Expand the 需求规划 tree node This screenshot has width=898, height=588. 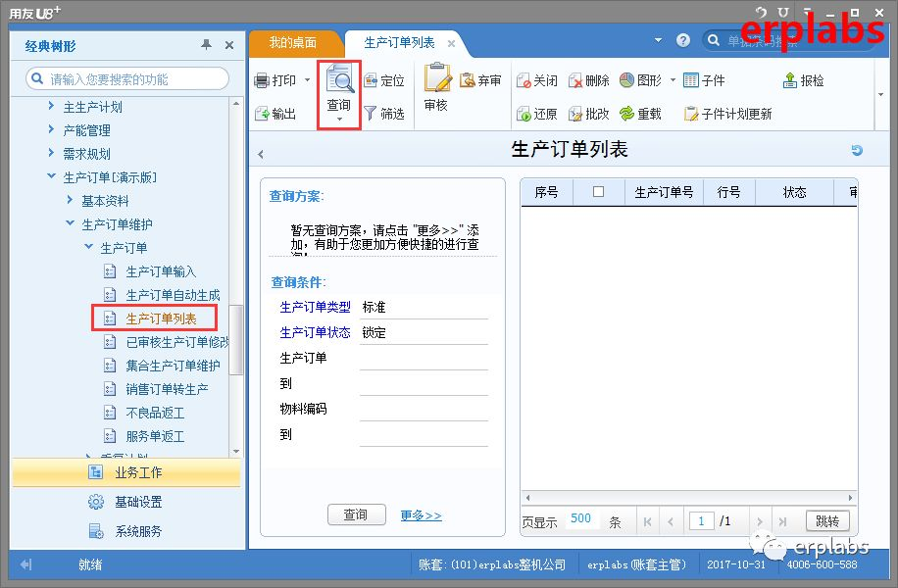pos(51,153)
